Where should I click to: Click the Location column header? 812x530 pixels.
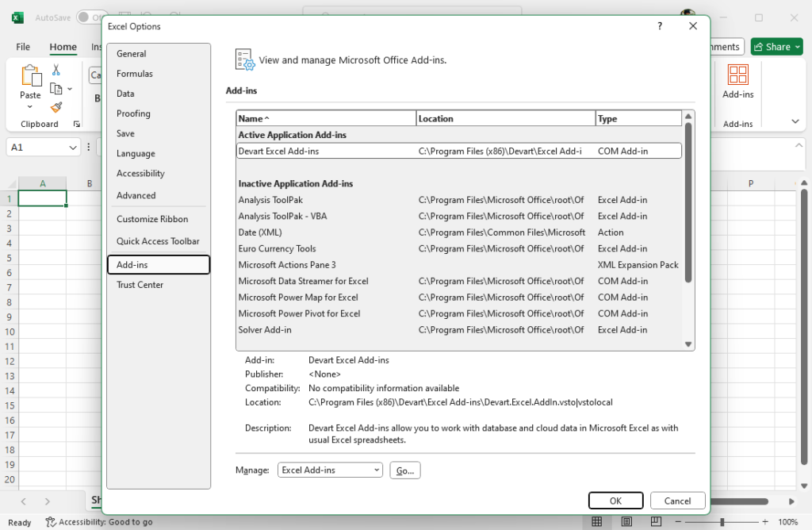(x=506, y=118)
